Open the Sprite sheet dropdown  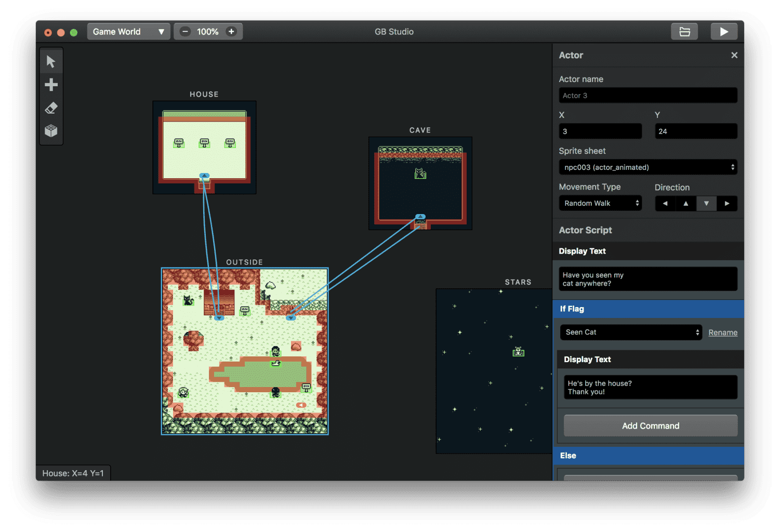click(648, 167)
